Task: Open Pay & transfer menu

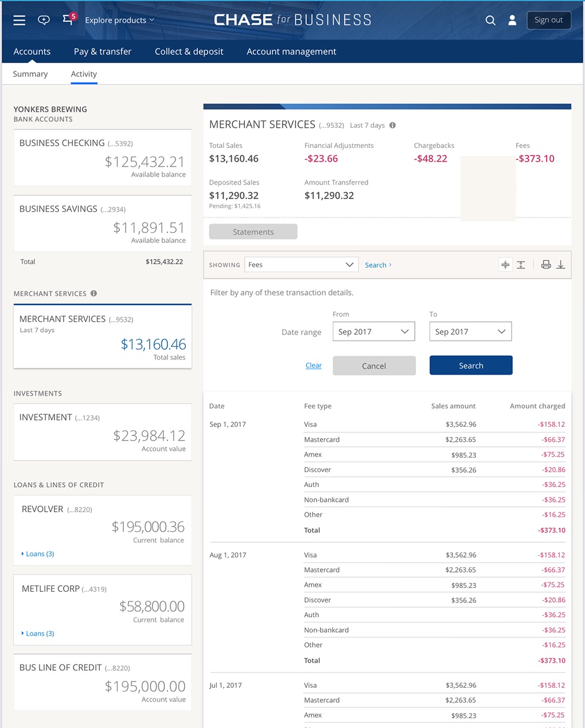Action: [x=103, y=52]
